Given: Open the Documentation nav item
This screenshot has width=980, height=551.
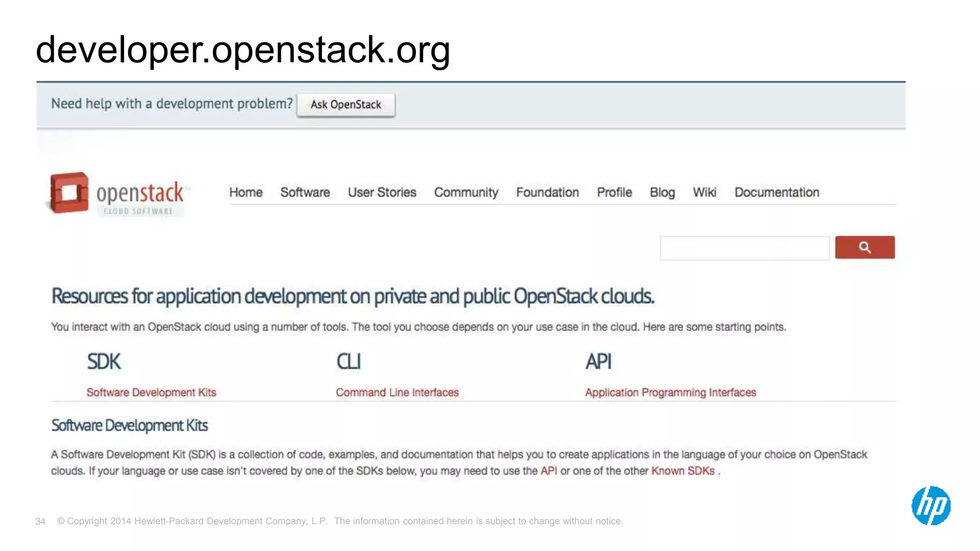Looking at the screenshot, I should click(777, 192).
